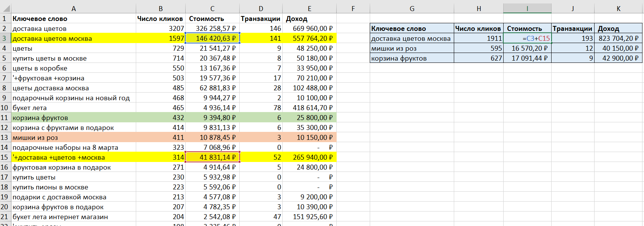
Task: Select the "Транзакции" header in column D
Action: click(261, 19)
